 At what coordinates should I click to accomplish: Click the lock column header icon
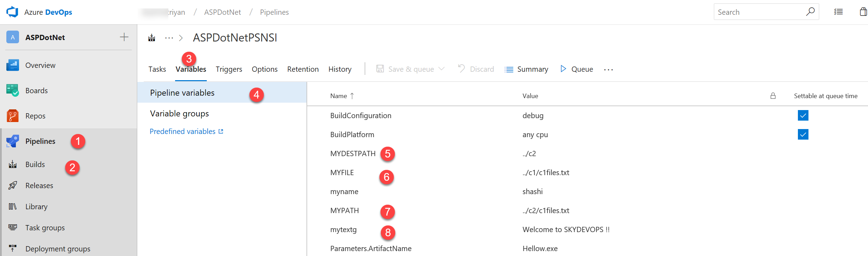pyautogui.click(x=773, y=96)
